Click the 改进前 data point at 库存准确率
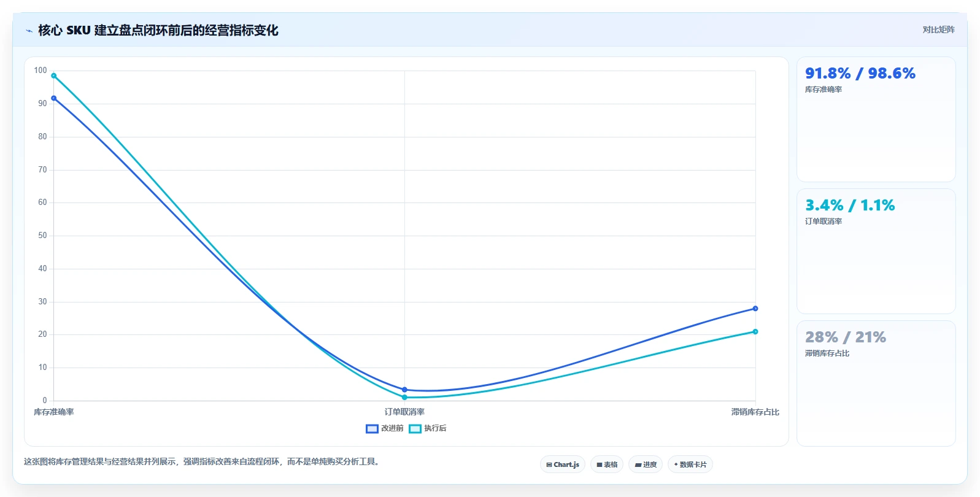 54,98
